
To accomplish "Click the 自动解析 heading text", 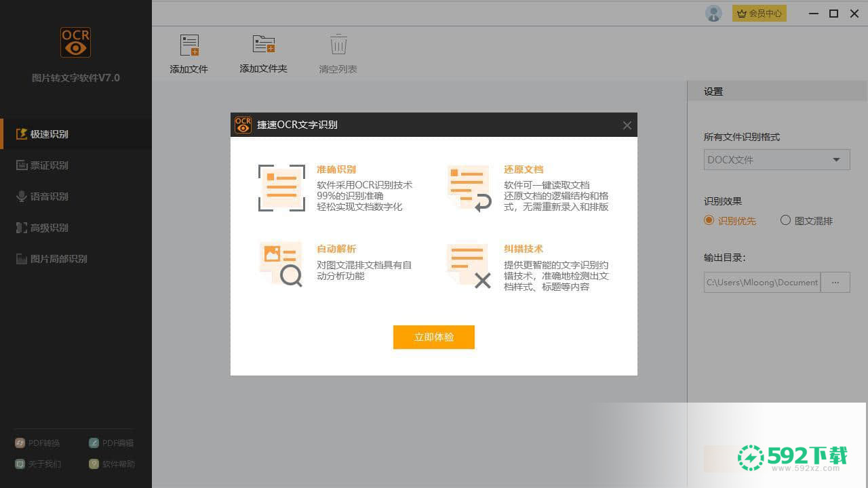I will pos(336,249).
